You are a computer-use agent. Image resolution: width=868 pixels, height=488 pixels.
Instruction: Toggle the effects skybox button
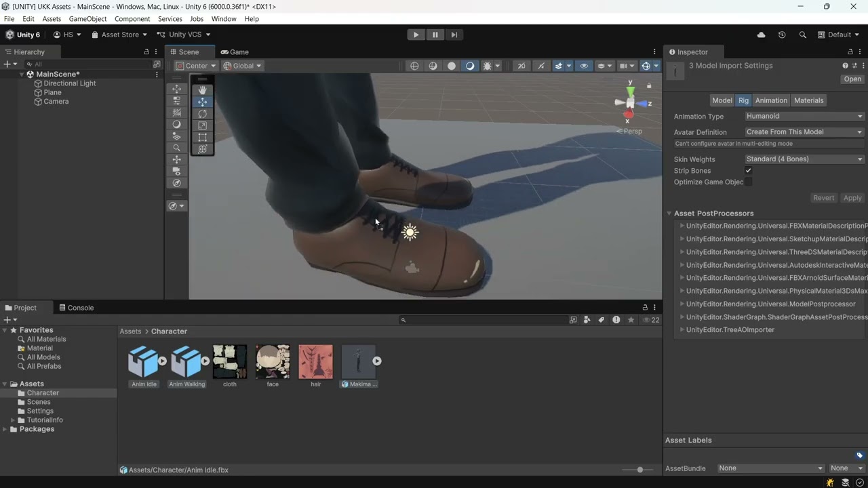point(559,66)
